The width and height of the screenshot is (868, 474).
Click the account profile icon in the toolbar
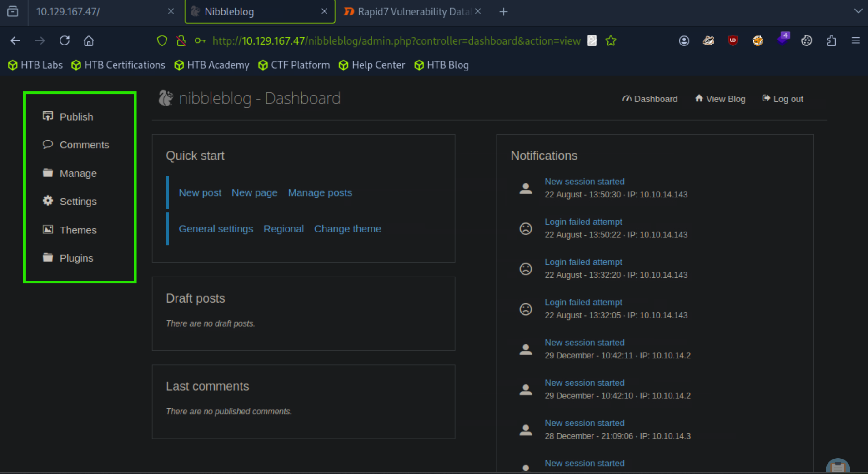point(684,40)
